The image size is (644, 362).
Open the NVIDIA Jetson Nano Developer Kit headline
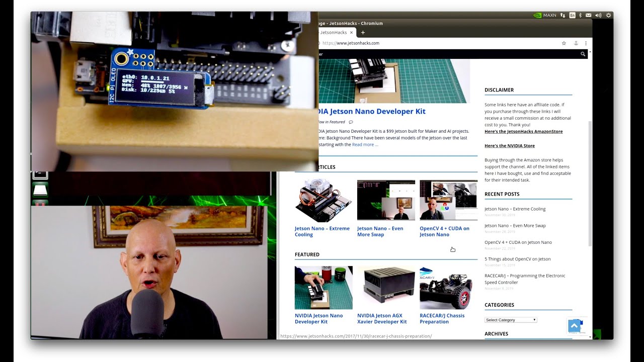point(372,112)
